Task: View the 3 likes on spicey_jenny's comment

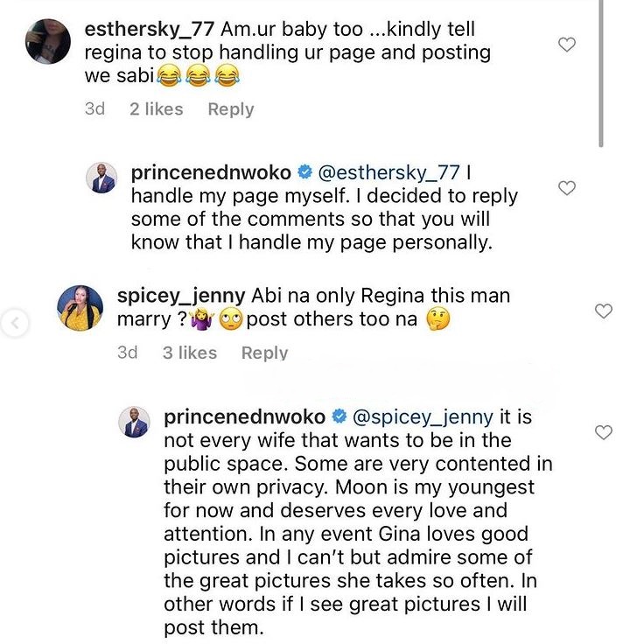Action: click(x=189, y=353)
